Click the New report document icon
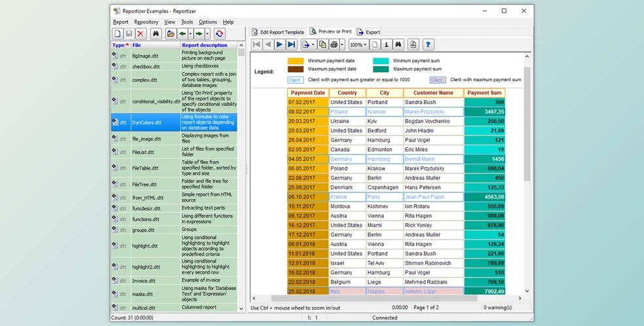 click(118, 33)
